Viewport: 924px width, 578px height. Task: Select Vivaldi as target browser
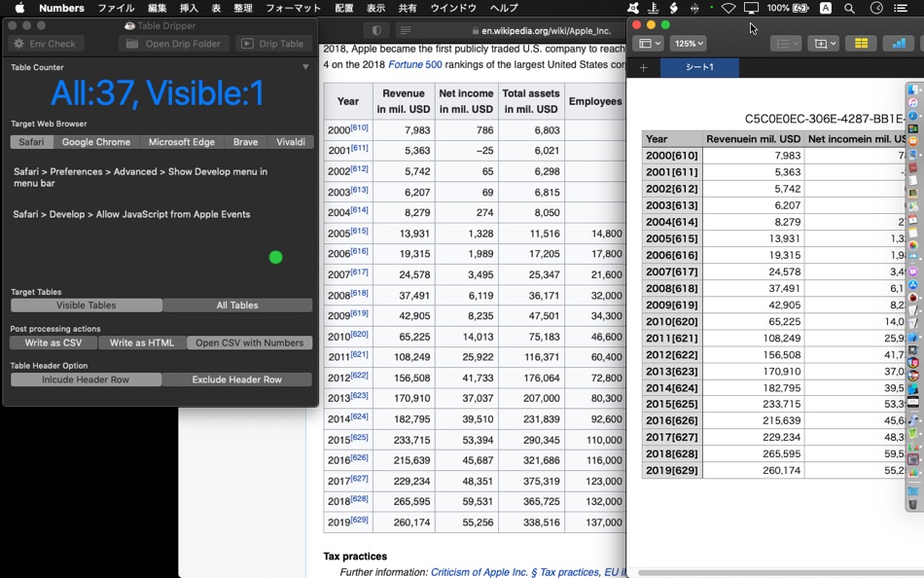coord(291,142)
